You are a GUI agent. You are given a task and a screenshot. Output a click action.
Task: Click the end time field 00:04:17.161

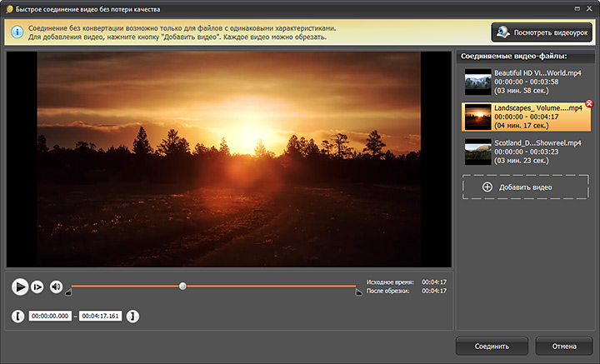tap(100, 317)
